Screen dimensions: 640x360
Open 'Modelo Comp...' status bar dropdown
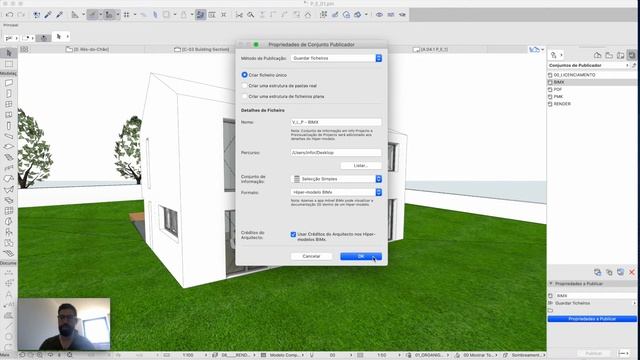(x=284, y=355)
